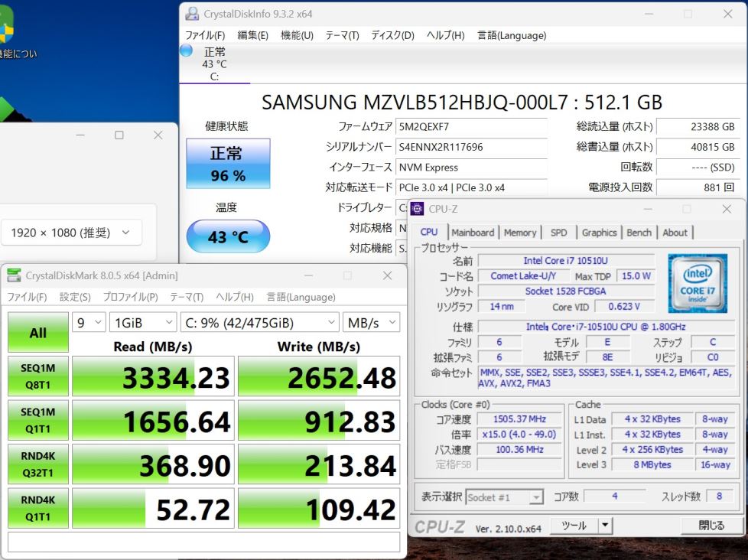
Task: Open ヘルプ(H) menu in CrystalDiskInfo
Action: pyautogui.click(x=445, y=35)
